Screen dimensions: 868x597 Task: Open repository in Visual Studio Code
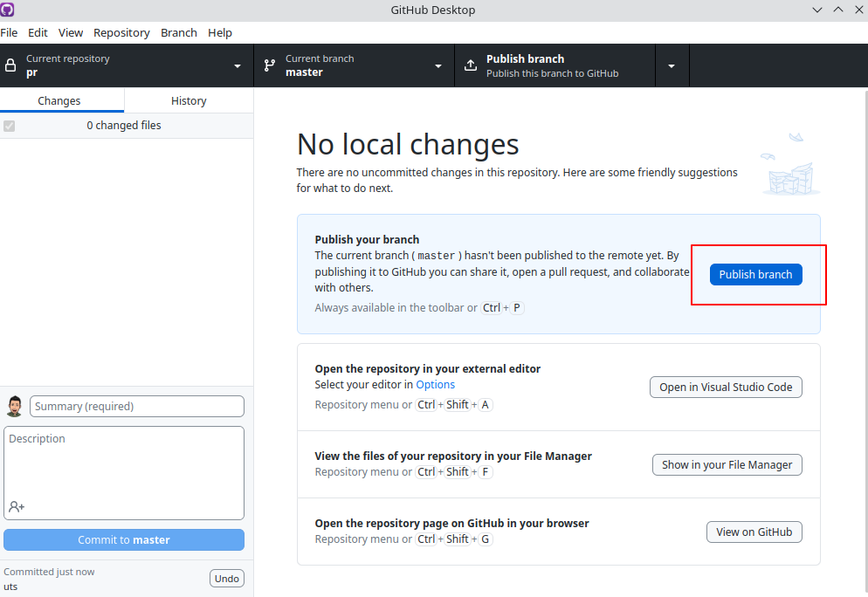[726, 387]
